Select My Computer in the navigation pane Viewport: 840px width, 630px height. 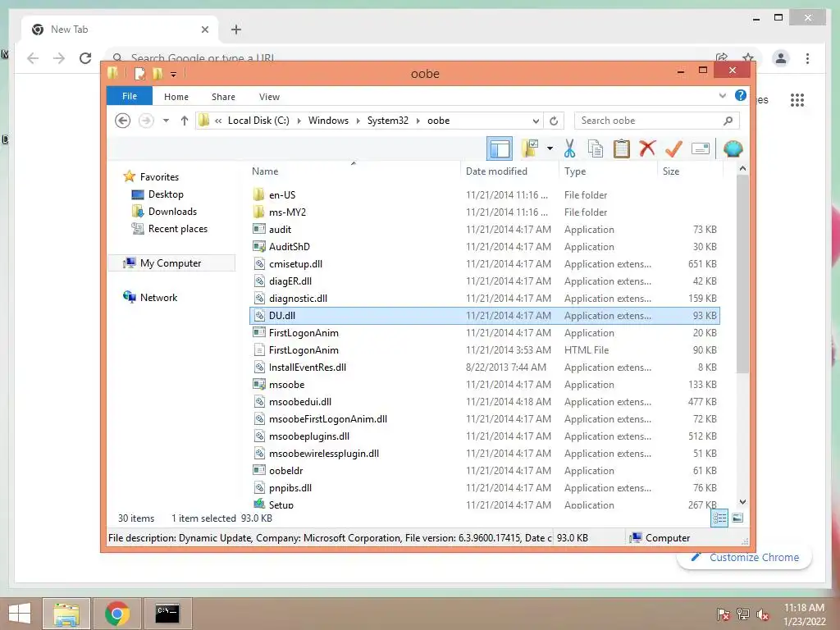coord(171,263)
